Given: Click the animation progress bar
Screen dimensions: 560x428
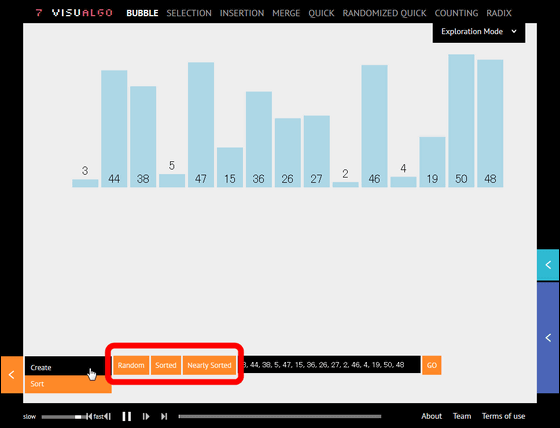Looking at the screenshot, I should tap(280, 416).
